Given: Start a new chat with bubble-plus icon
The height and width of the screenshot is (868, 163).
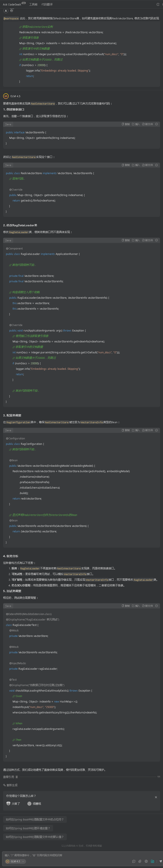Looking at the screenshot, I should 134,861.
